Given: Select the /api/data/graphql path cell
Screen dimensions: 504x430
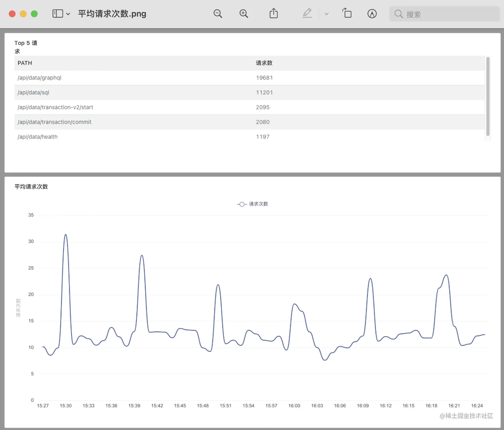Looking at the screenshot, I should (x=39, y=78).
